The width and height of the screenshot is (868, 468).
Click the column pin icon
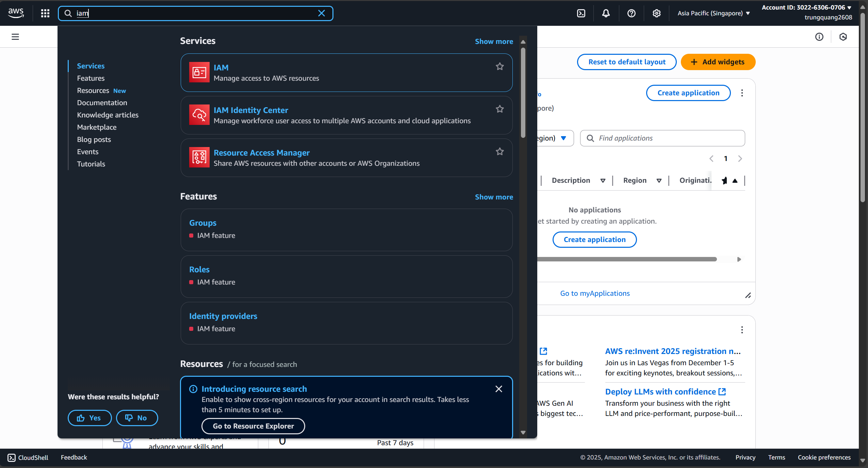pos(724,181)
